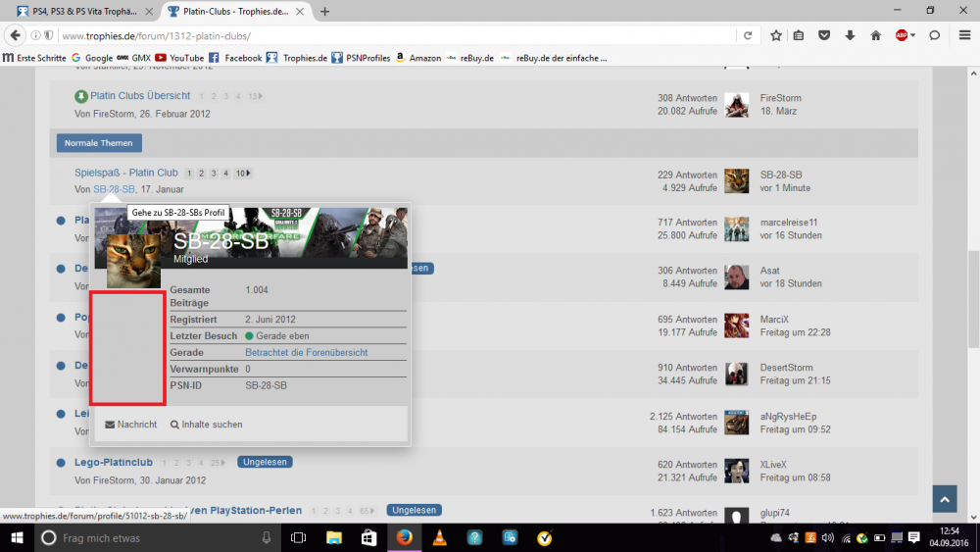Switch to the PS4, PS3 & PS Vita tab
Image resolution: width=980 pixels, height=552 pixels.
[82, 11]
